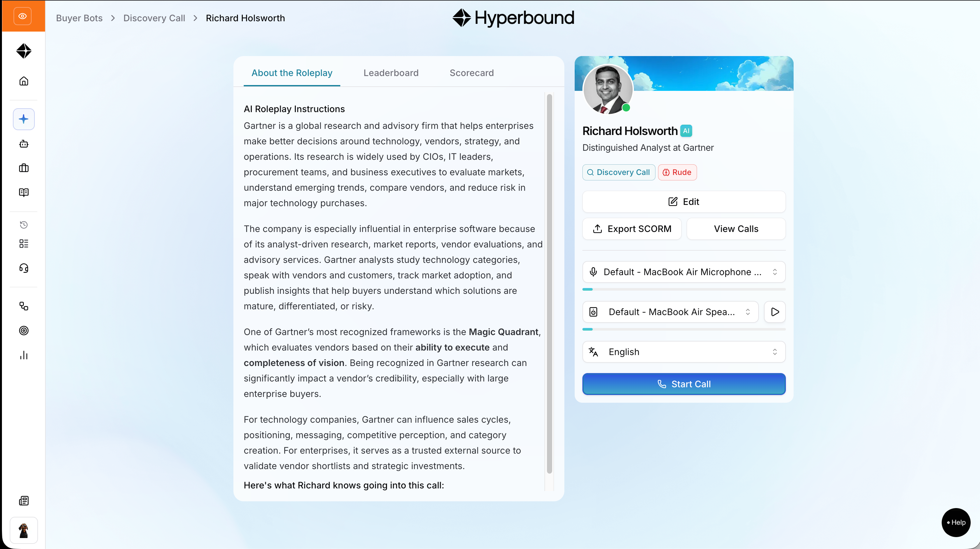Click "Here's what Richard knows going into this call:"
This screenshot has width=980, height=549.
point(344,486)
